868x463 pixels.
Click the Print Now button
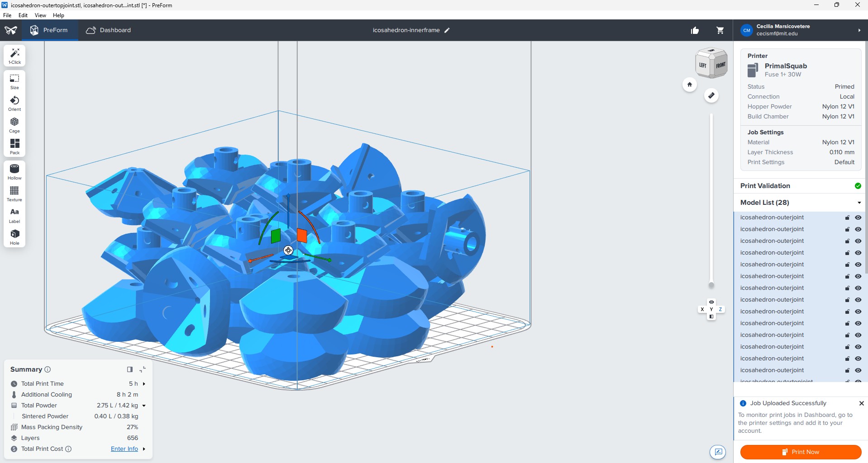click(x=800, y=452)
